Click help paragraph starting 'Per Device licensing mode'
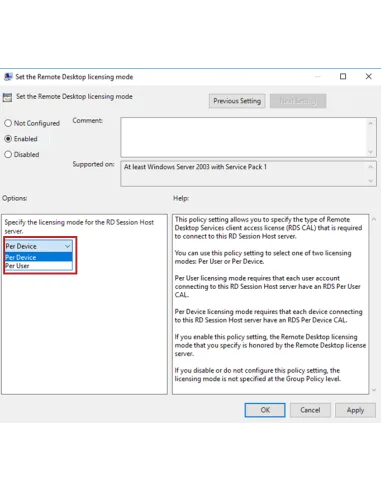Screen dimensions: 381x492 [269, 316]
